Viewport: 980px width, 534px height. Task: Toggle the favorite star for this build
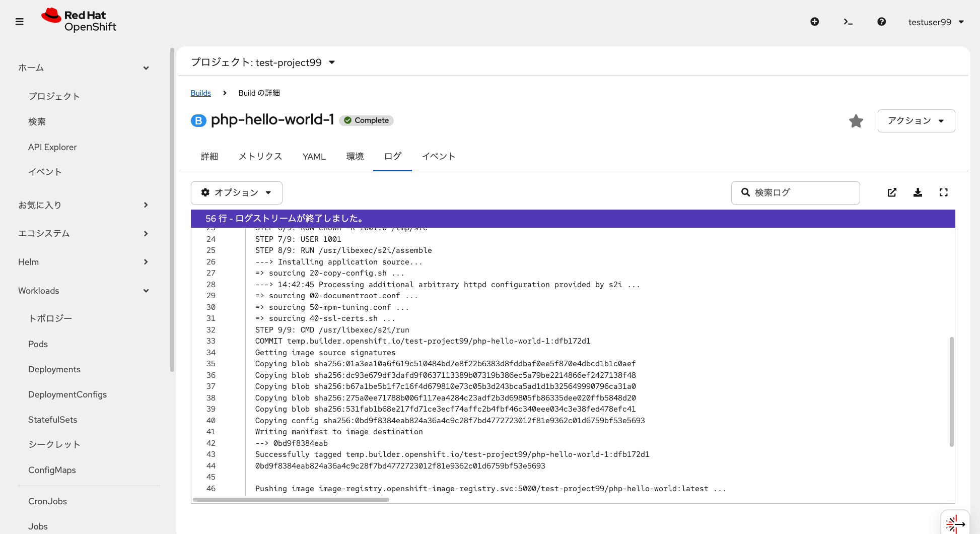856,121
